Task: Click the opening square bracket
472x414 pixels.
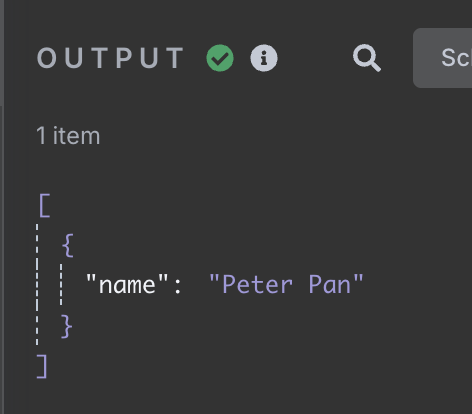Action: pyautogui.click(x=45, y=205)
